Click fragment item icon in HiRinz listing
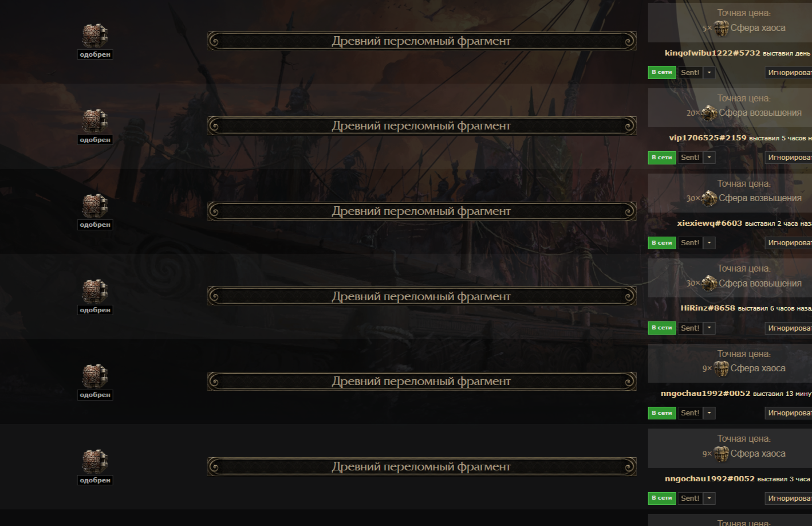The width and height of the screenshot is (812, 526). [94, 291]
